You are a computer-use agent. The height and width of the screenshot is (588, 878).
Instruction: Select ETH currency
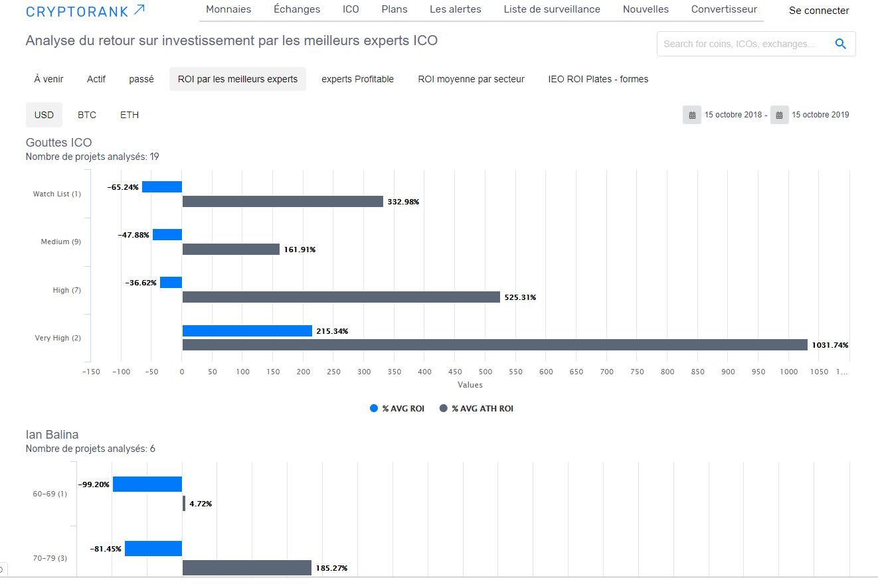tap(130, 115)
